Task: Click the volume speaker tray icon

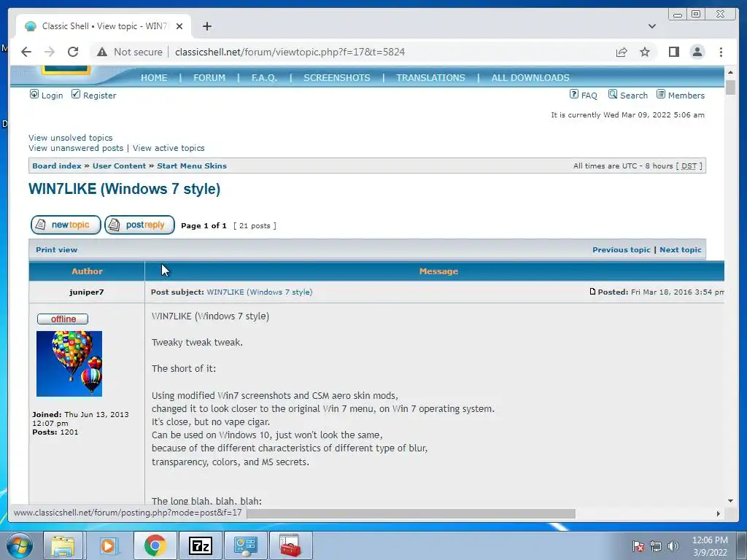Action: coord(673,546)
